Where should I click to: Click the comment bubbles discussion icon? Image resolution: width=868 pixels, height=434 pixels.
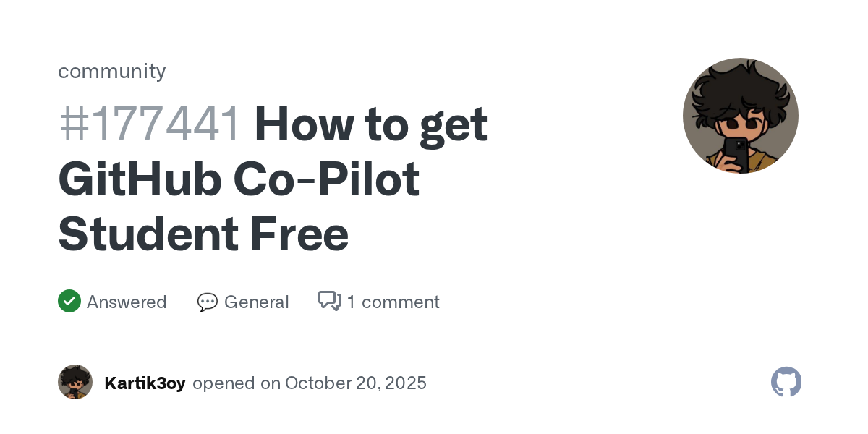(330, 301)
